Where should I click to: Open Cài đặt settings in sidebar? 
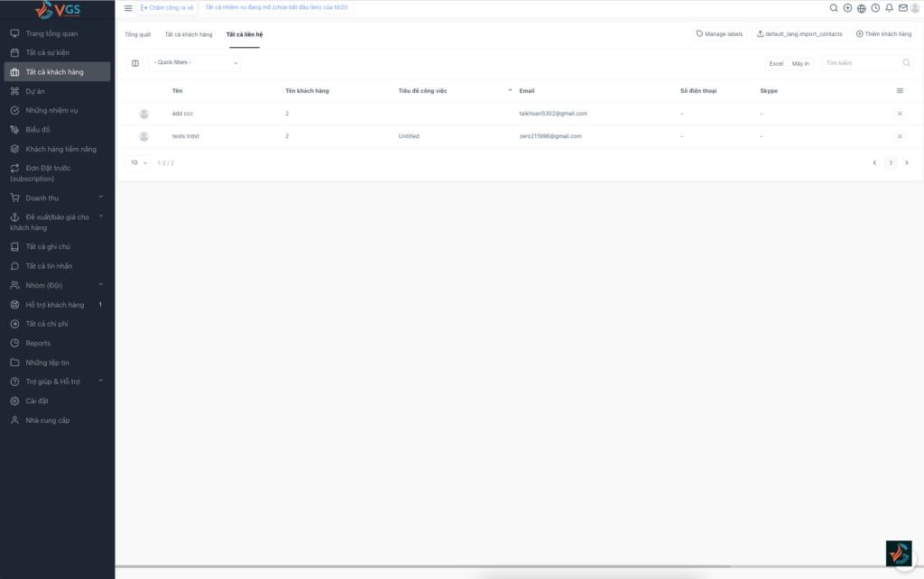pyautogui.click(x=57, y=401)
